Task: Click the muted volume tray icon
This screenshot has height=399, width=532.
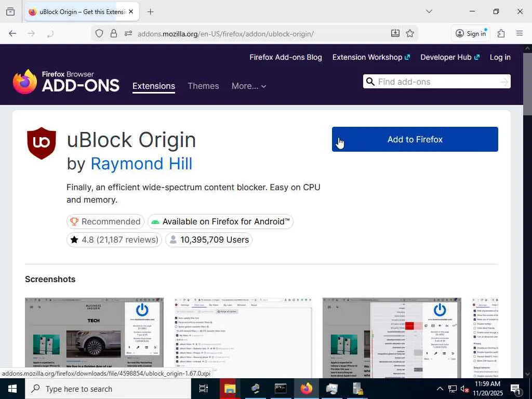Action: [464, 389]
